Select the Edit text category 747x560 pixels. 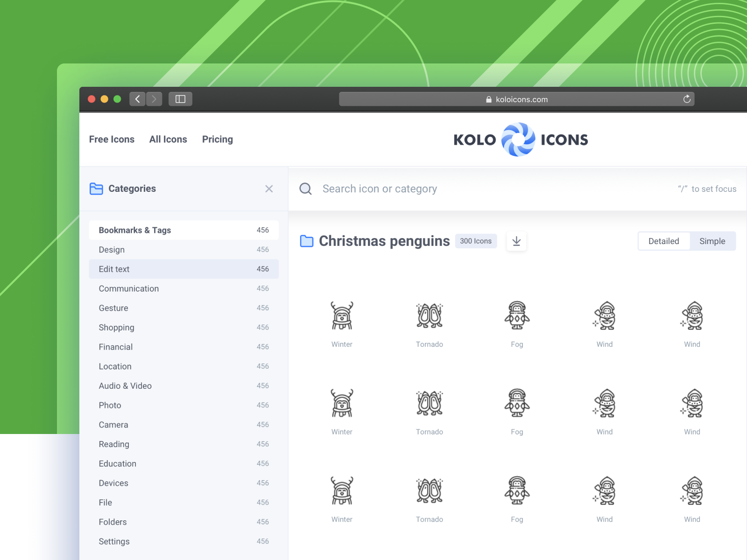(x=184, y=269)
